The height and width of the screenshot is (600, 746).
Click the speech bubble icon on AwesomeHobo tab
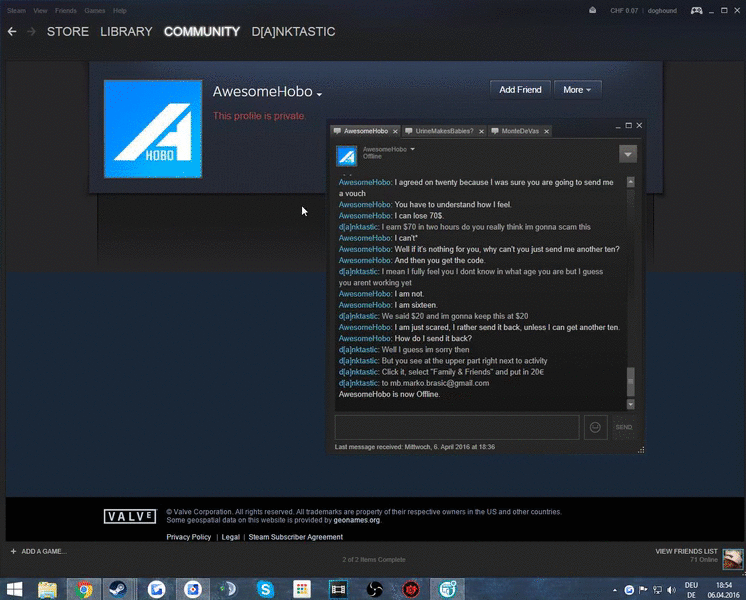pyautogui.click(x=337, y=131)
